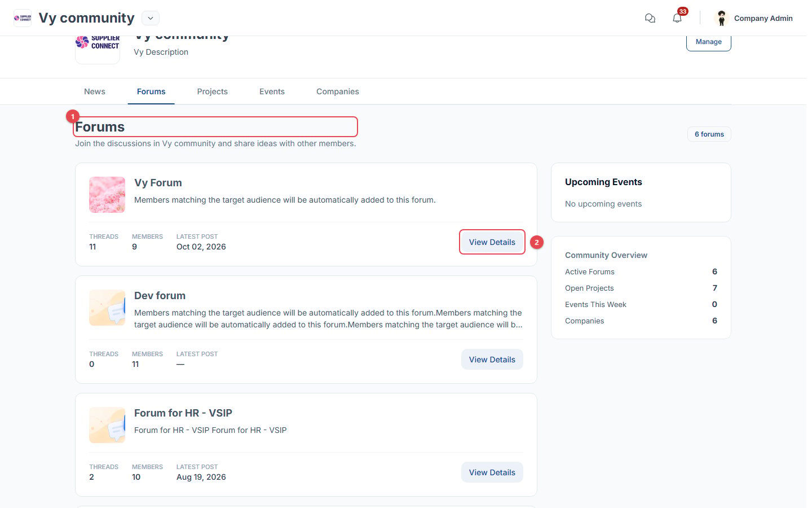The height and width of the screenshot is (508, 812).
Task: Click the Vy Description text
Action: (161, 52)
